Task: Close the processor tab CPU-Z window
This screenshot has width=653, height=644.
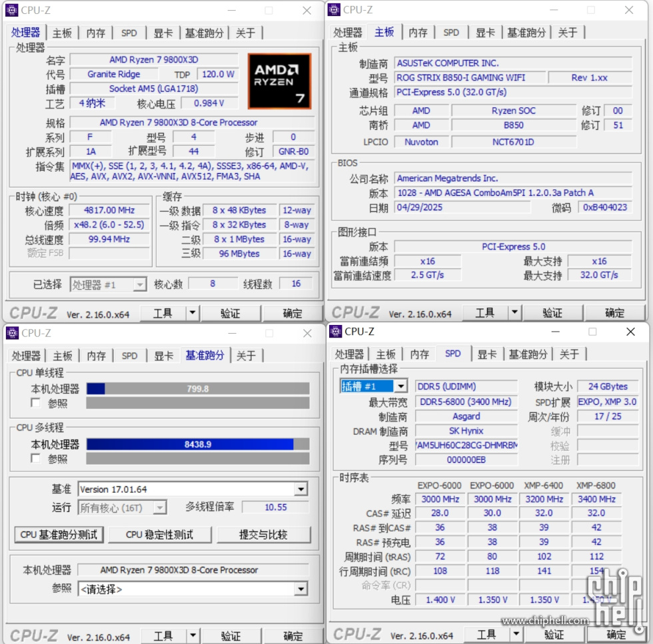Action: click(x=307, y=11)
